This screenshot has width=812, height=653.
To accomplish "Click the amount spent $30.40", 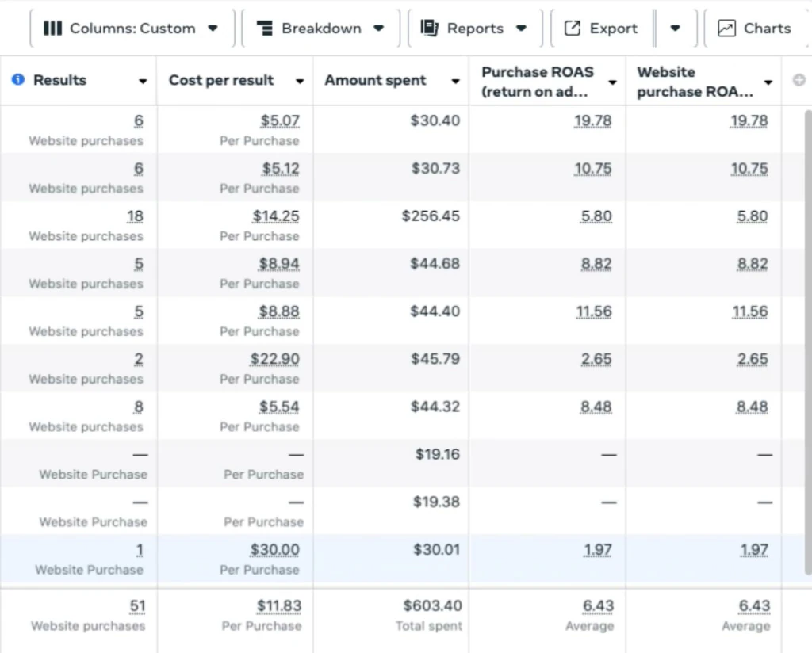I will coord(435,120).
